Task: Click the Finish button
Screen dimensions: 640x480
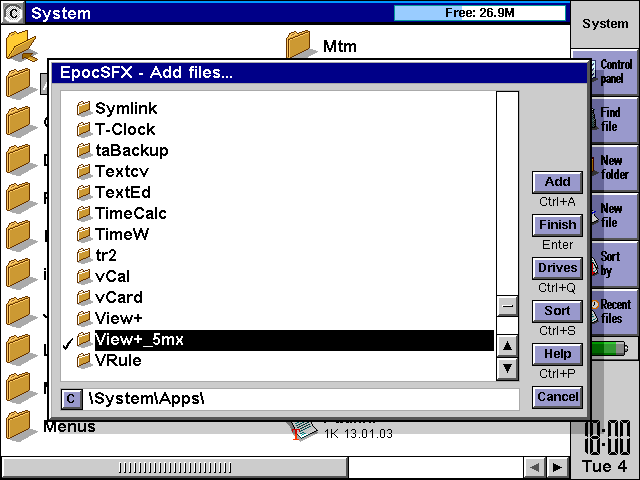Action: tap(557, 225)
